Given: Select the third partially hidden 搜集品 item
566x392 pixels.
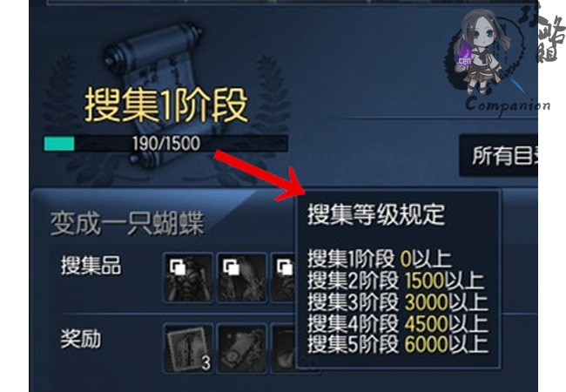Looking at the screenshot, I should 284,278.
